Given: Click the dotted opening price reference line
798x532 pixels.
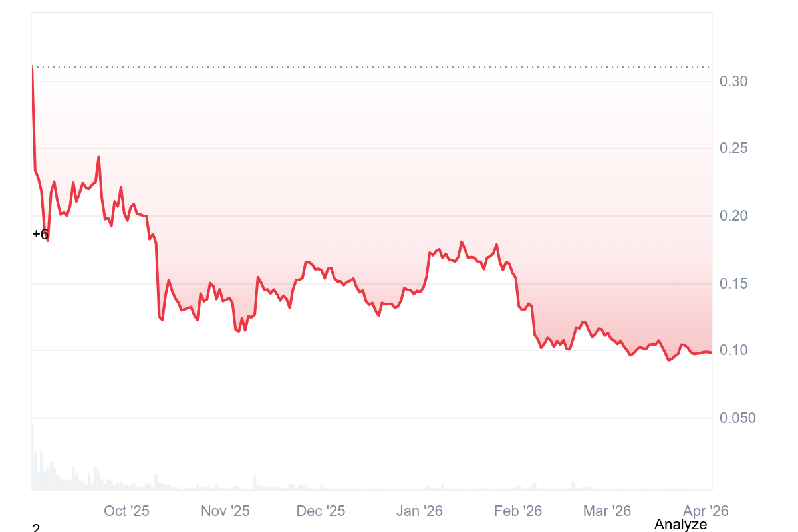Looking at the screenshot, I should 372,67.
